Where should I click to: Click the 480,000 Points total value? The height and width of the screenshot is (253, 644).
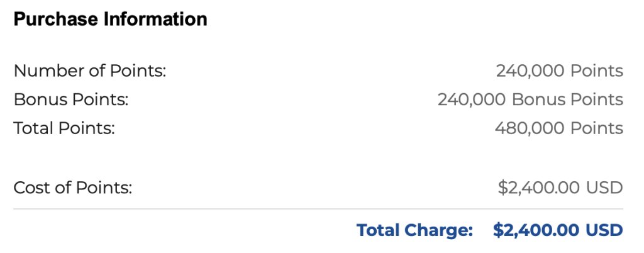[559, 128]
